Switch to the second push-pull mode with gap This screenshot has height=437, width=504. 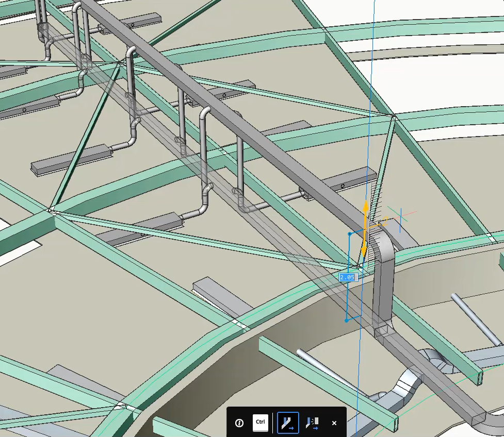tap(313, 423)
